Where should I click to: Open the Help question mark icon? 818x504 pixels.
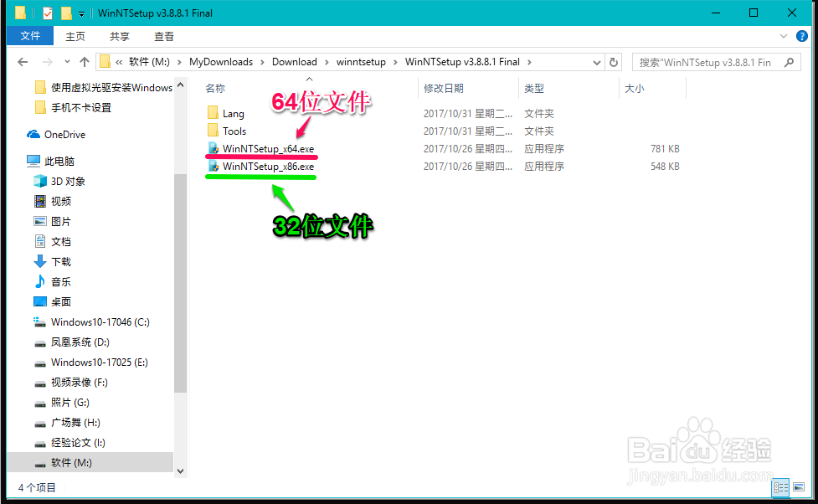[802, 36]
